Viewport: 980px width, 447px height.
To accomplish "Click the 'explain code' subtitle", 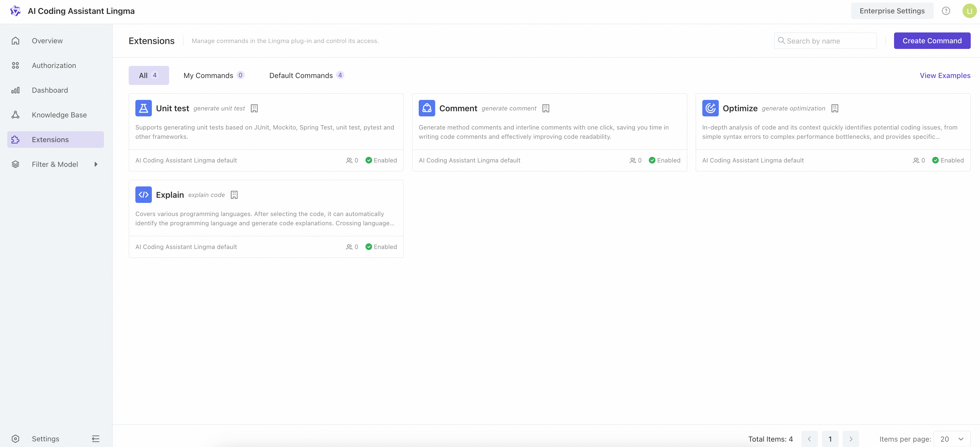I will point(207,195).
